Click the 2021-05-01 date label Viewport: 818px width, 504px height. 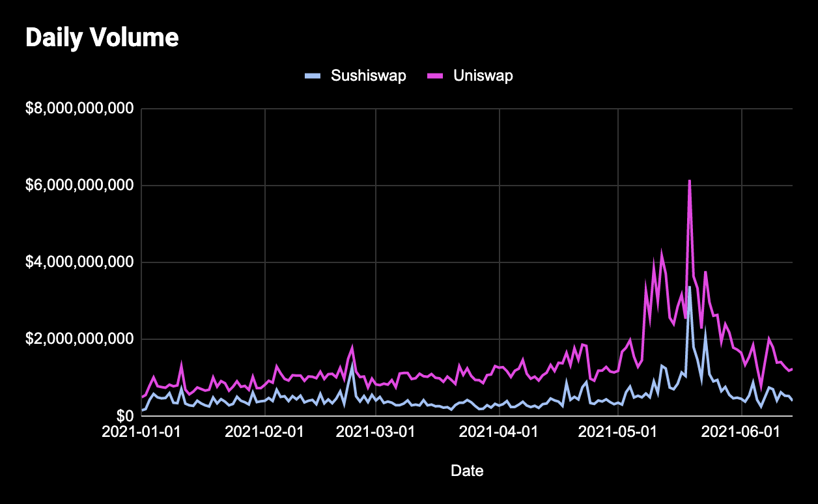tap(618, 432)
